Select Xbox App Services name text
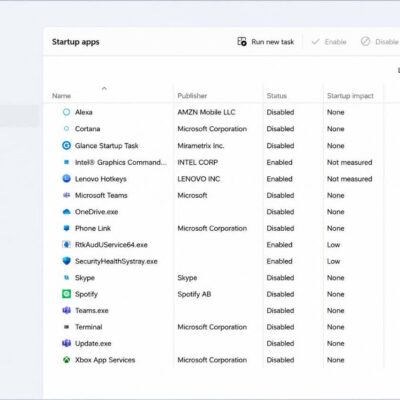The height and width of the screenshot is (400, 400). 105,360
